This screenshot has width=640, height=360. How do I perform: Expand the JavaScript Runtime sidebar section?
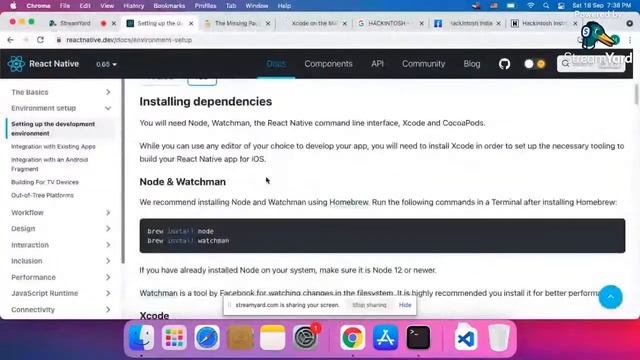point(61,293)
